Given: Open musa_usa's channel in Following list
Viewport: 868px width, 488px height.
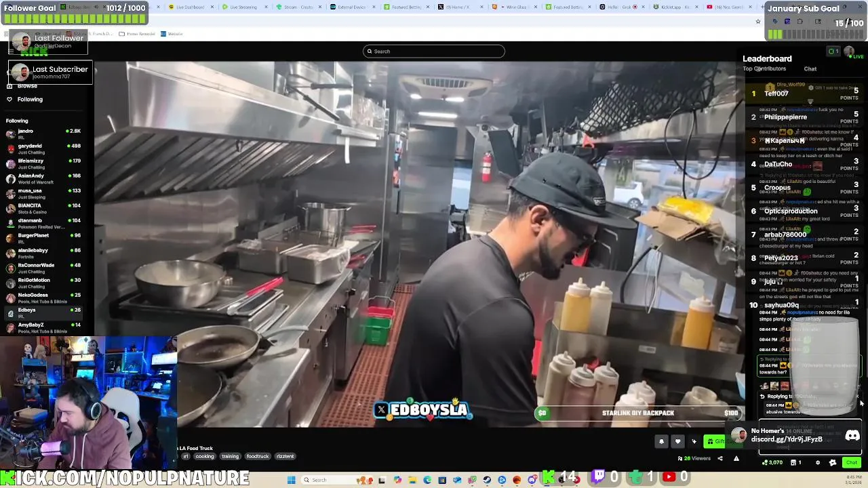Looking at the screenshot, I should (43, 193).
